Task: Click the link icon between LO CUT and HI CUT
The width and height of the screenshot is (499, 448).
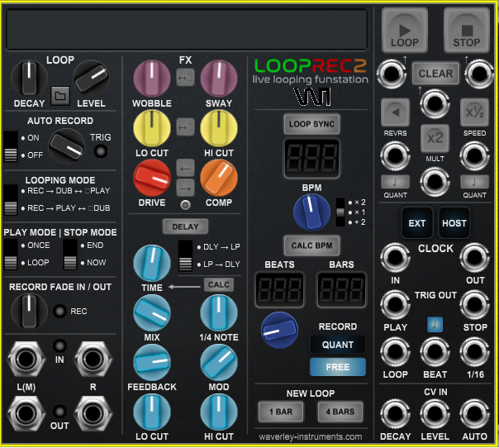Action: [185, 126]
